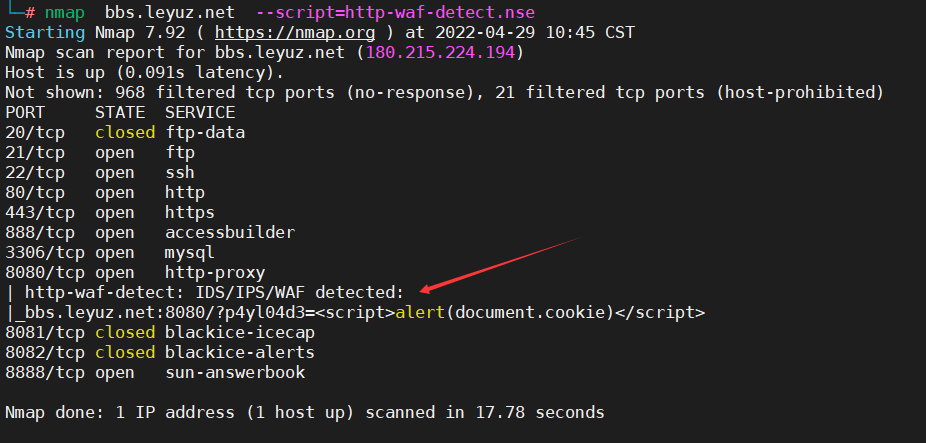Screen dimensions: 926x443
Task: Click the 3306/tcp mysql entry
Action: (110, 253)
